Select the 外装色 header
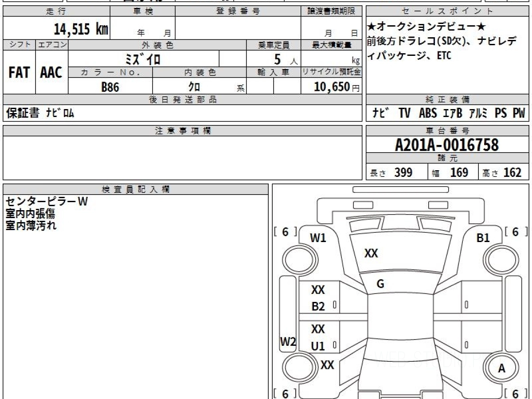 click(x=157, y=45)
